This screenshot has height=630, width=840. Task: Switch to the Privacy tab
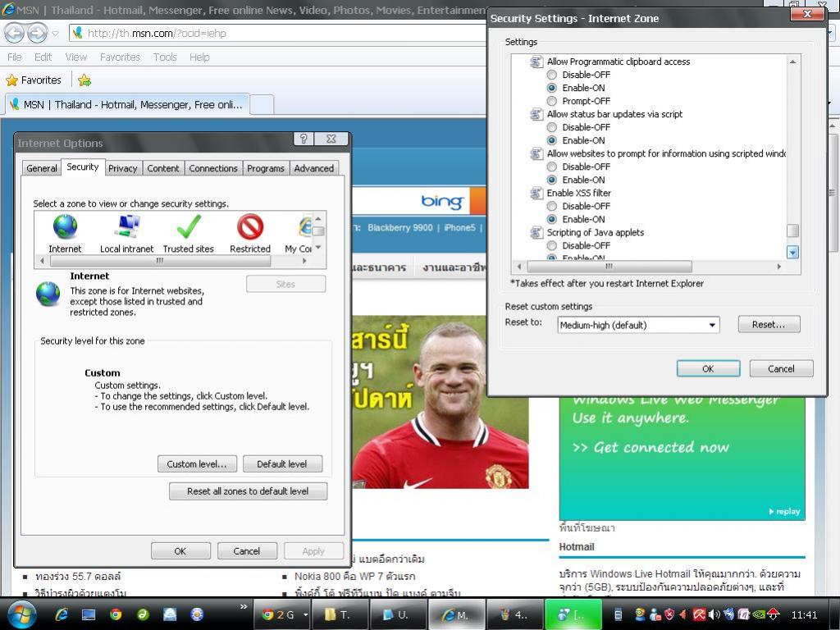(x=123, y=168)
